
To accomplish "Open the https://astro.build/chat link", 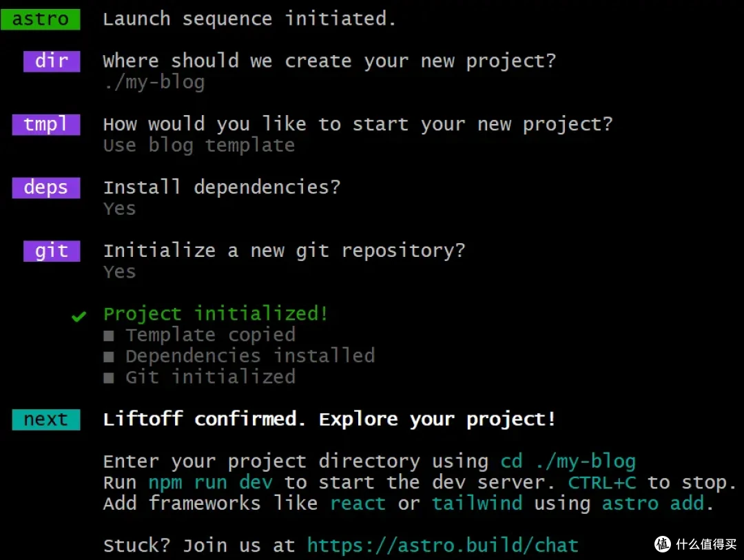I will pyautogui.click(x=443, y=546).
